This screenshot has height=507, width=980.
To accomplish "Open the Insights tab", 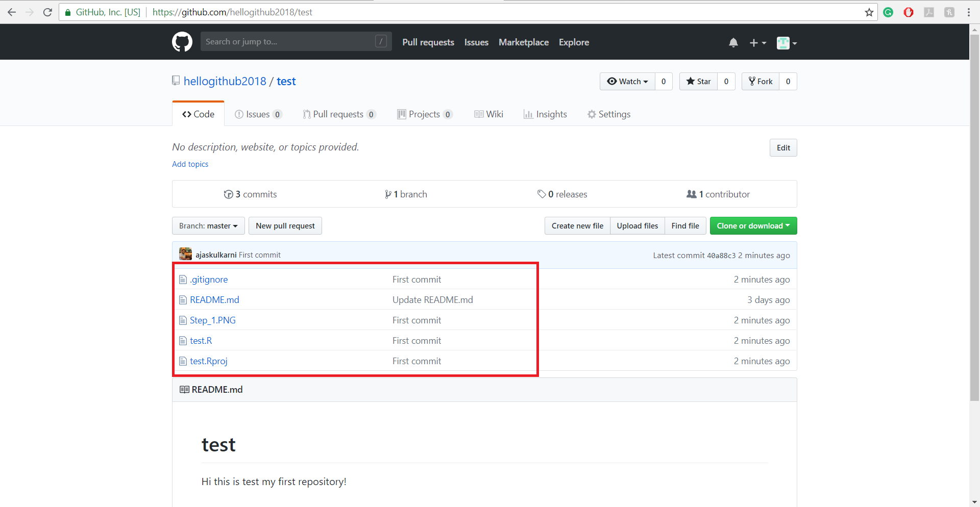I will (545, 114).
